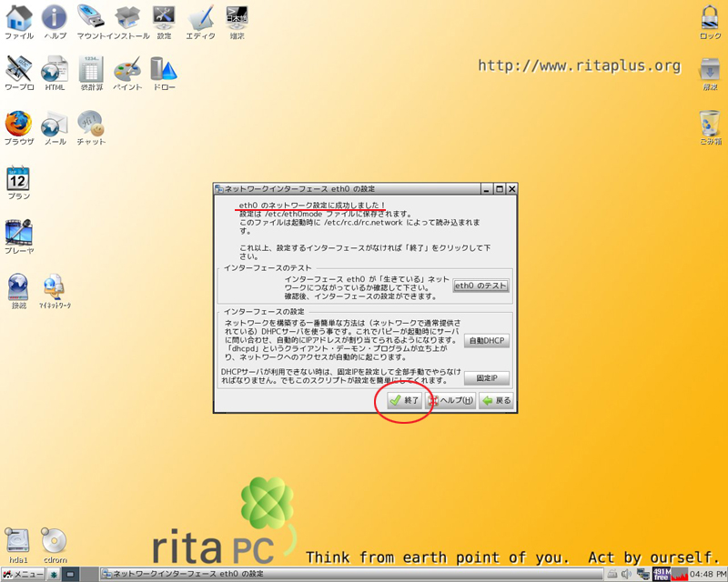Launch the エディタ text editor icon
This screenshot has width=728, height=582.
[x=200, y=18]
